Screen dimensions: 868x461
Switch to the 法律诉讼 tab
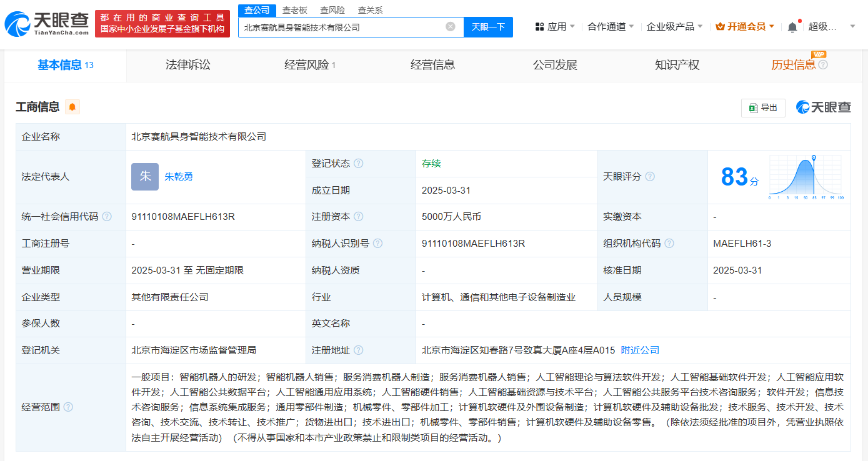188,65
